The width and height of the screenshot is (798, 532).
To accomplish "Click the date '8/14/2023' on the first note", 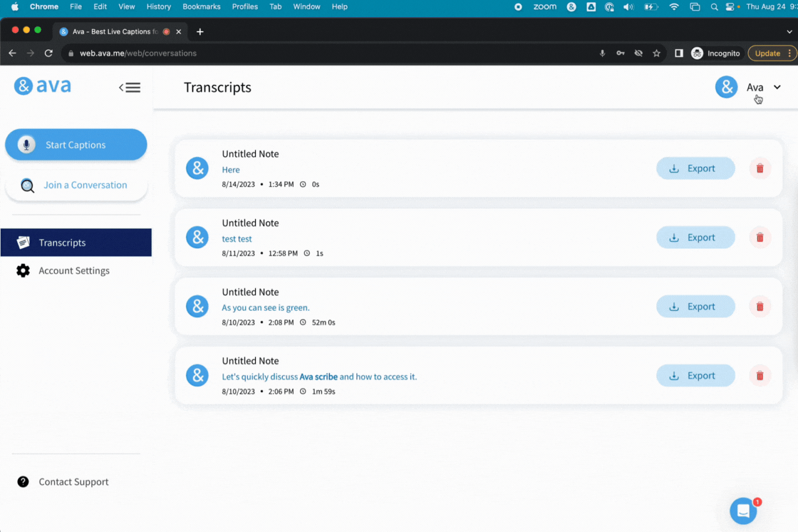I will tap(238, 185).
